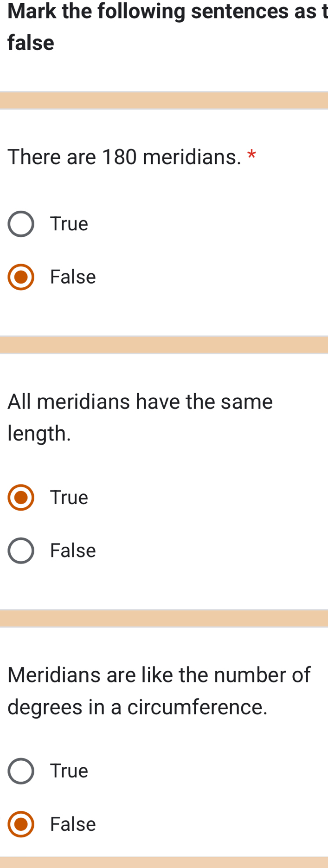This screenshot has width=328, height=868.
Task: Click the "True" label text under same length question
Action: (x=69, y=498)
